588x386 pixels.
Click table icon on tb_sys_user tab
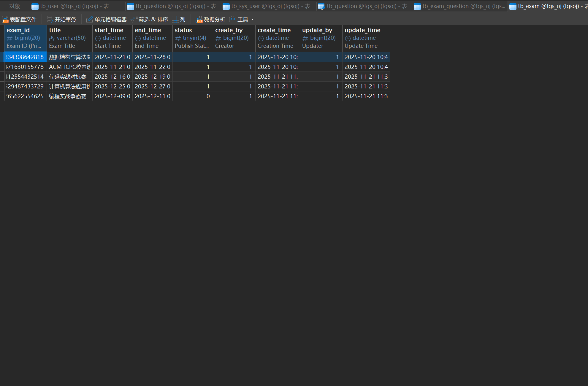(x=226, y=7)
